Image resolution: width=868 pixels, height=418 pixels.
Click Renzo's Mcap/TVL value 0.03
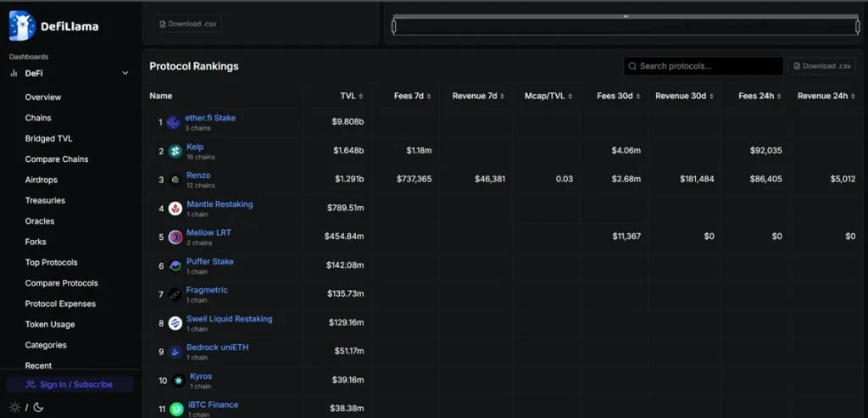pos(565,180)
